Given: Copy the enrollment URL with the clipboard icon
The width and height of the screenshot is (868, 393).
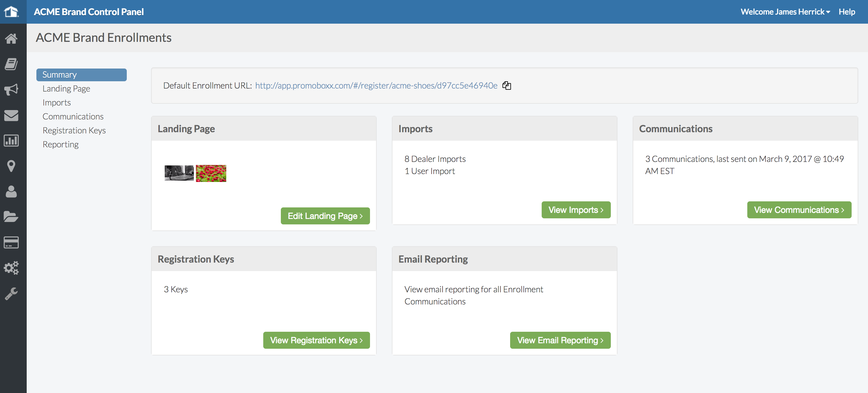Looking at the screenshot, I should (506, 86).
